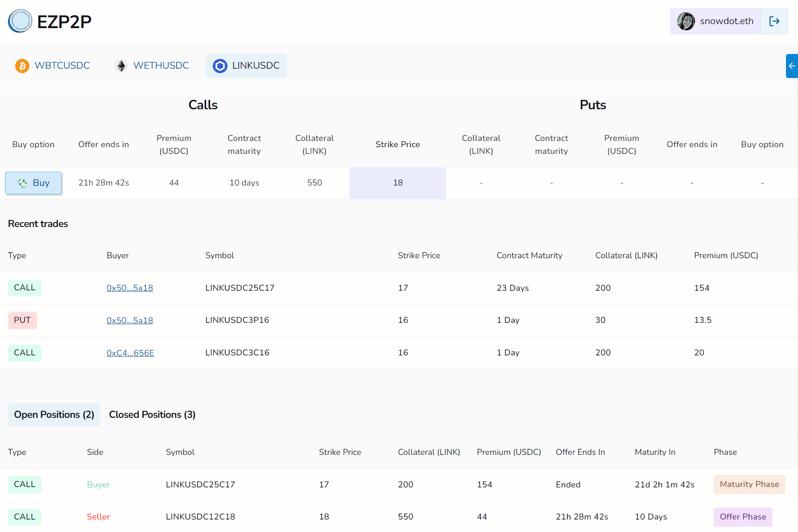The image size is (798, 532).
Task: Expand the blue side panel arrow
Action: tap(792, 66)
